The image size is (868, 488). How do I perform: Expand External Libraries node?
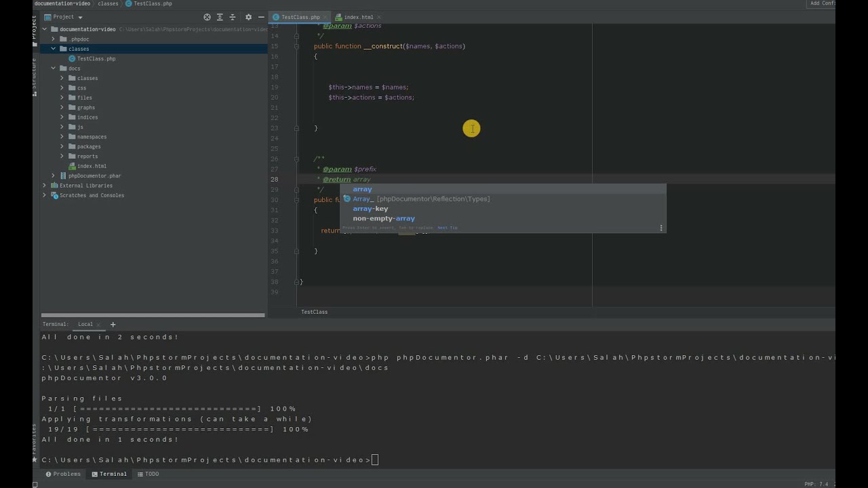(45, 186)
